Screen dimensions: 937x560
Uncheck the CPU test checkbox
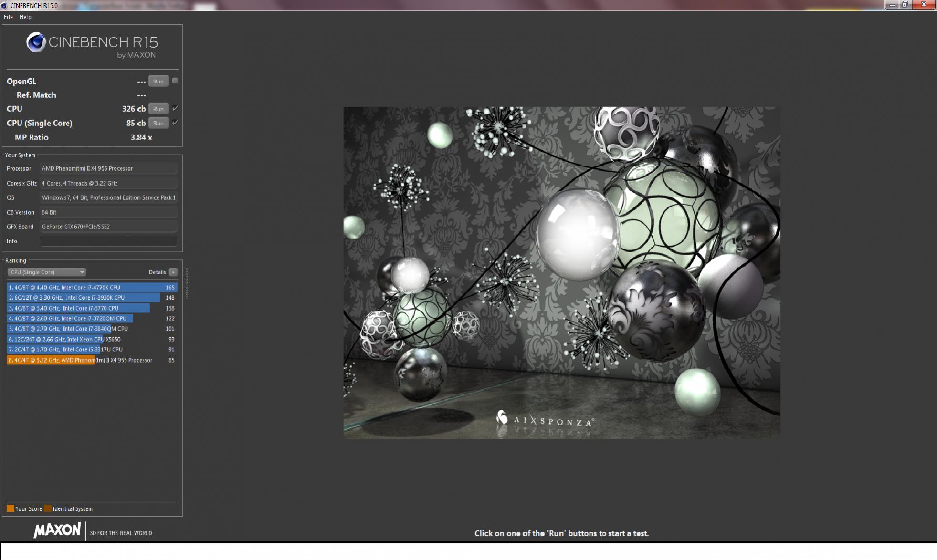coord(175,108)
